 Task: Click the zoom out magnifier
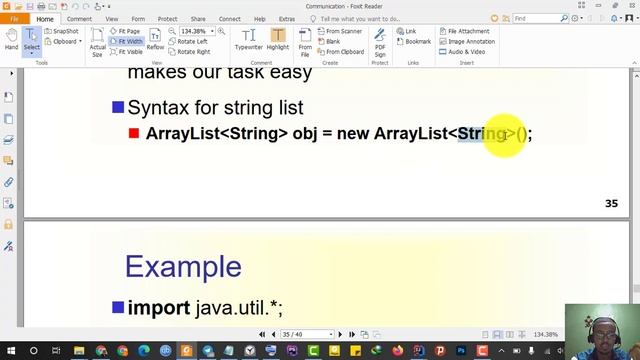(x=172, y=31)
